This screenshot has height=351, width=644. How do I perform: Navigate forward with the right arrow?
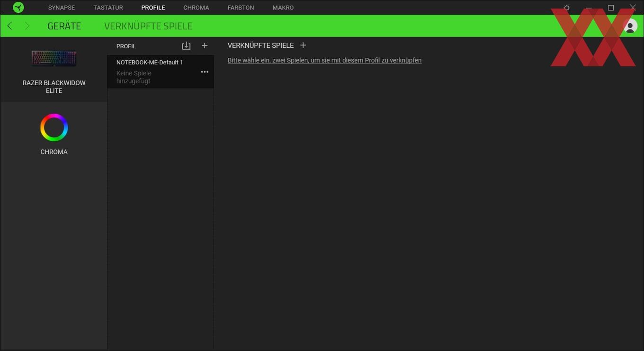pos(27,26)
